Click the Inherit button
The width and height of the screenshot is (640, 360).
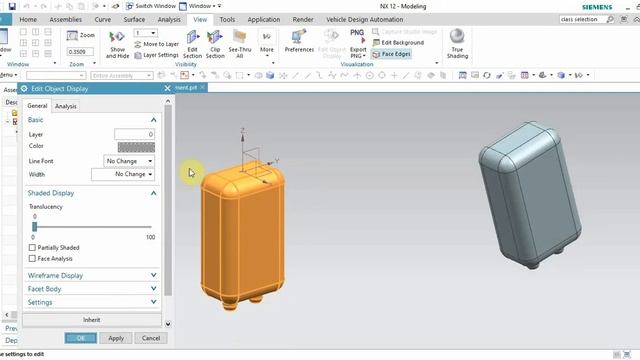(x=92, y=320)
